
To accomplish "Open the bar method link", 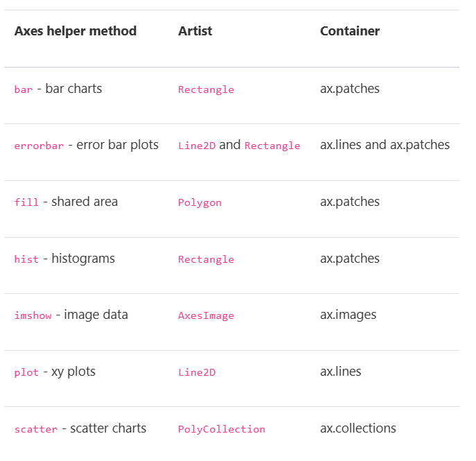I will click(x=24, y=89).
